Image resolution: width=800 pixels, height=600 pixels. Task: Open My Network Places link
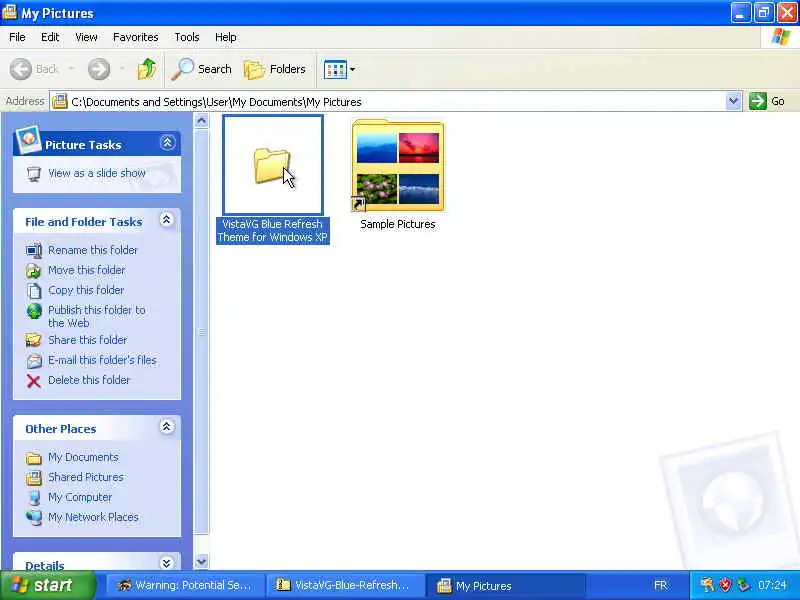click(93, 517)
